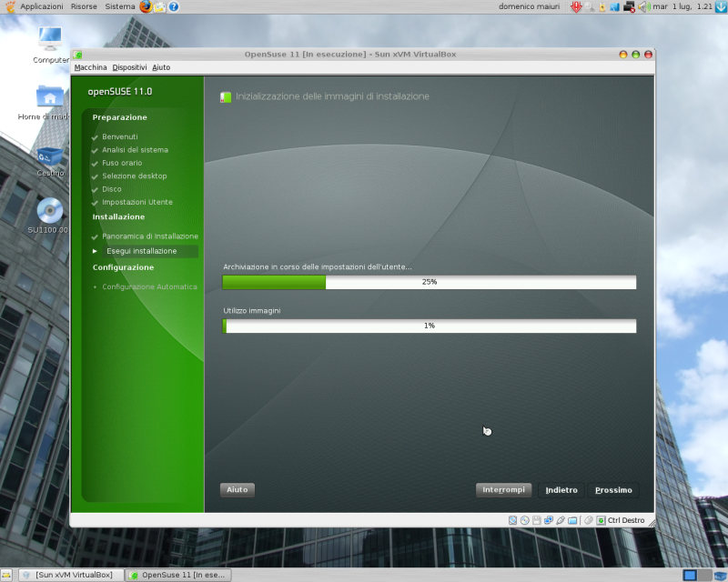The width and height of the screenshot is (728, 582).
Task: Click the floppy disk icon in the status bar
Action: click(x=536, y=520)
